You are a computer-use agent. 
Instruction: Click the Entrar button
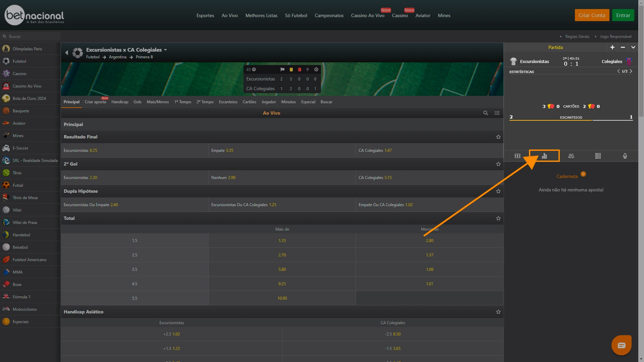coord(623,15)
